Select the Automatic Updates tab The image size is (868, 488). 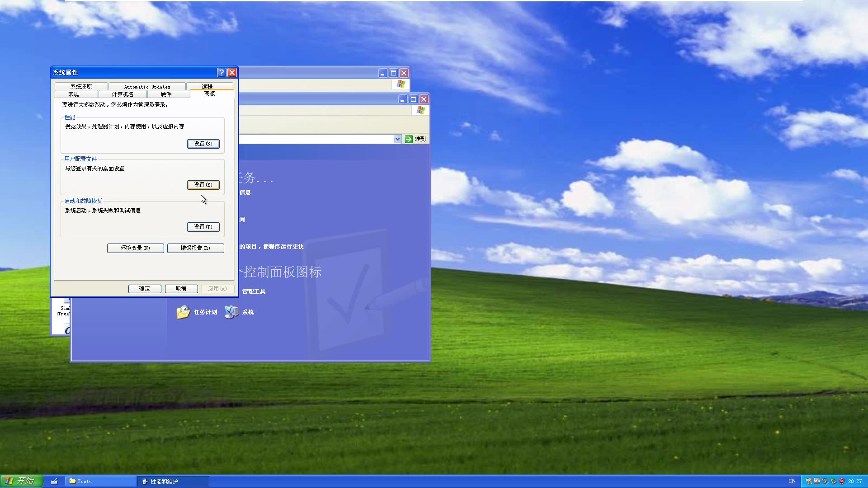(x=147, y=86)
